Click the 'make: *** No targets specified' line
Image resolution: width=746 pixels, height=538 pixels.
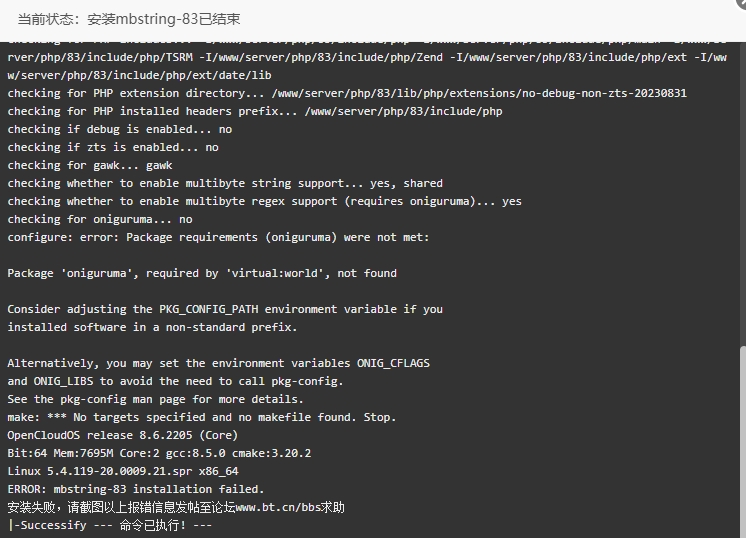pyautogui.click(x=201, y=417)
